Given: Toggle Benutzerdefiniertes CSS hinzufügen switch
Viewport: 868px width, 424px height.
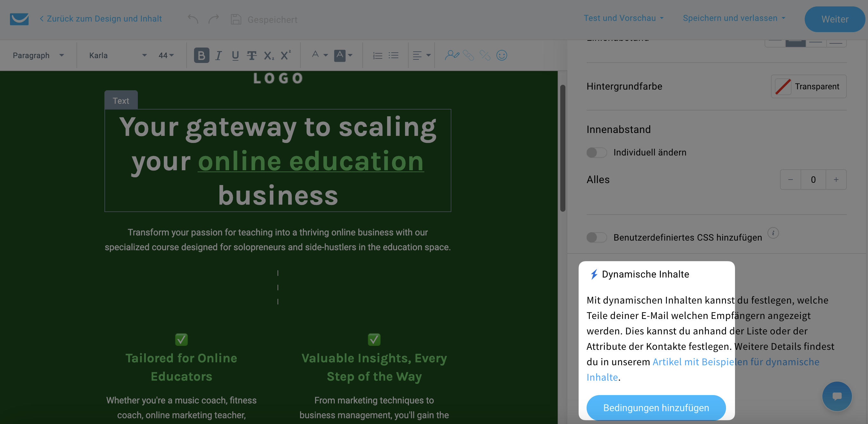Looking at the screenshot, I should (596, 237).
